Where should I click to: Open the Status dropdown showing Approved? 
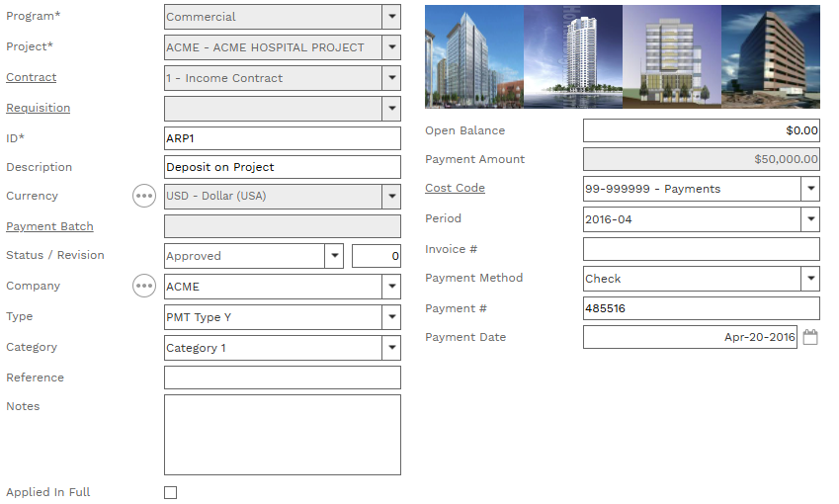333,256
